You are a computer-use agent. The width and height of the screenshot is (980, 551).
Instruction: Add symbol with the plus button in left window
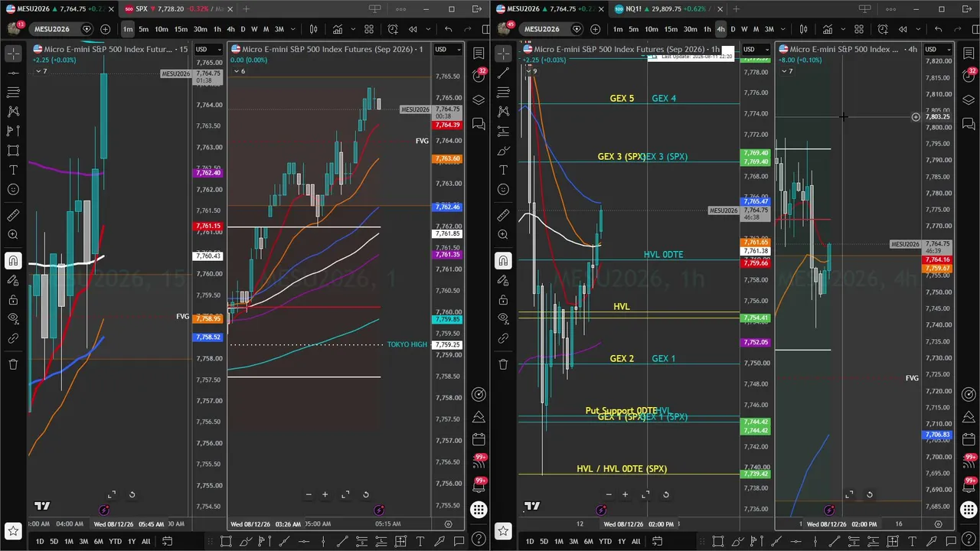coord(105,29)
